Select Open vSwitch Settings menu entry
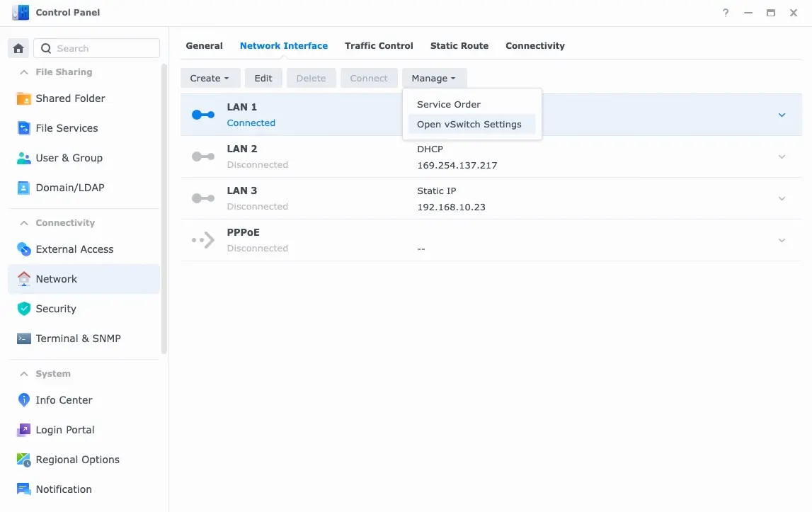 point(469,124)
